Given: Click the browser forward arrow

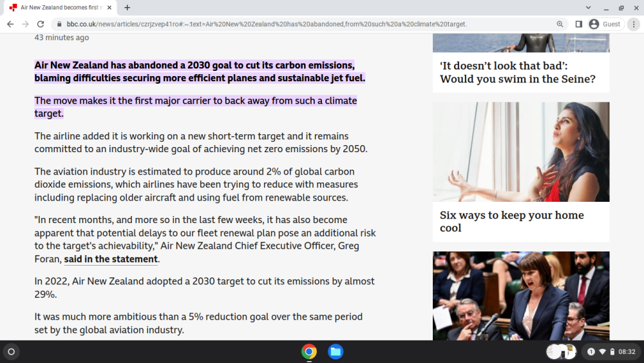Looking at the screenshot, I should [x=26, y=25].
